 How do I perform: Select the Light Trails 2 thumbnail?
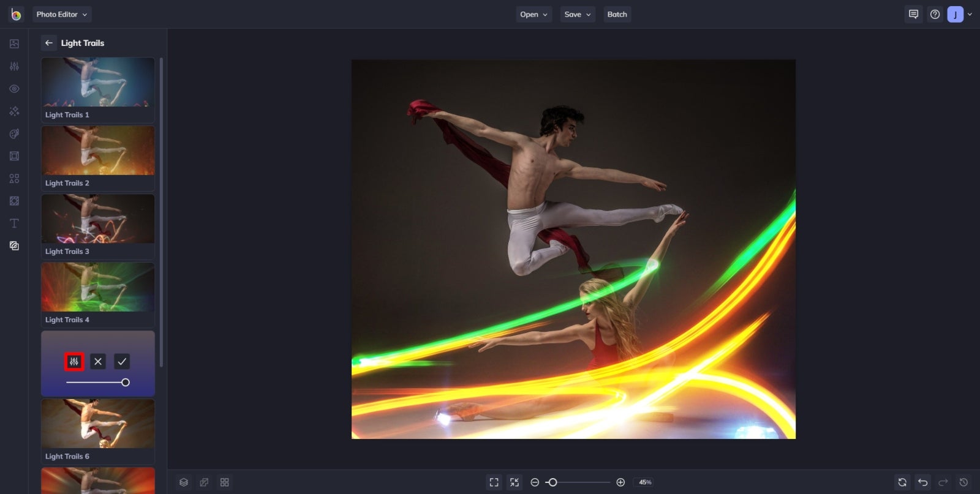tap(98, 159)
